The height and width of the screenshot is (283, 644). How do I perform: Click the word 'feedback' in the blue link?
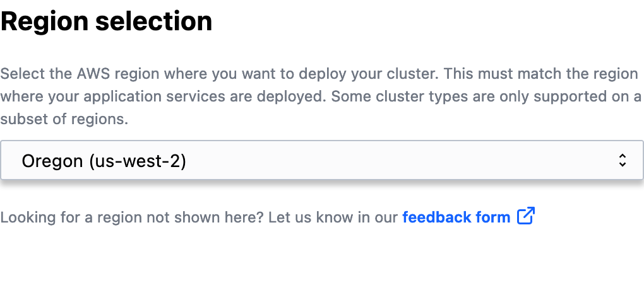[436, 217]
